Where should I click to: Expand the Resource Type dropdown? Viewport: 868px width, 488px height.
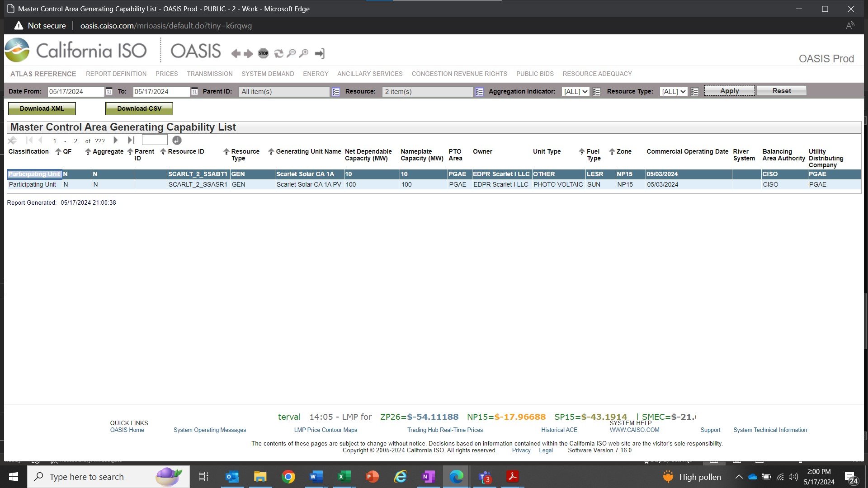coord(673,92)
